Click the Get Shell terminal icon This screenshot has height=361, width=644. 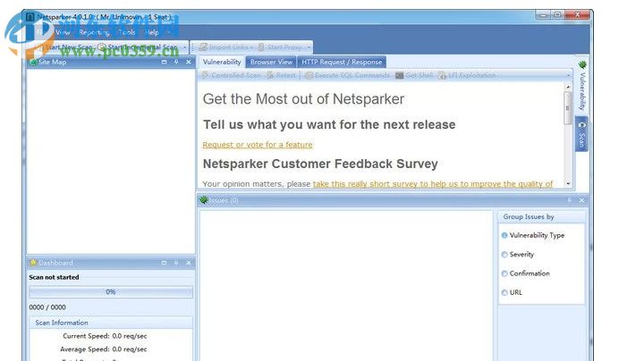[x=399, y=75]
